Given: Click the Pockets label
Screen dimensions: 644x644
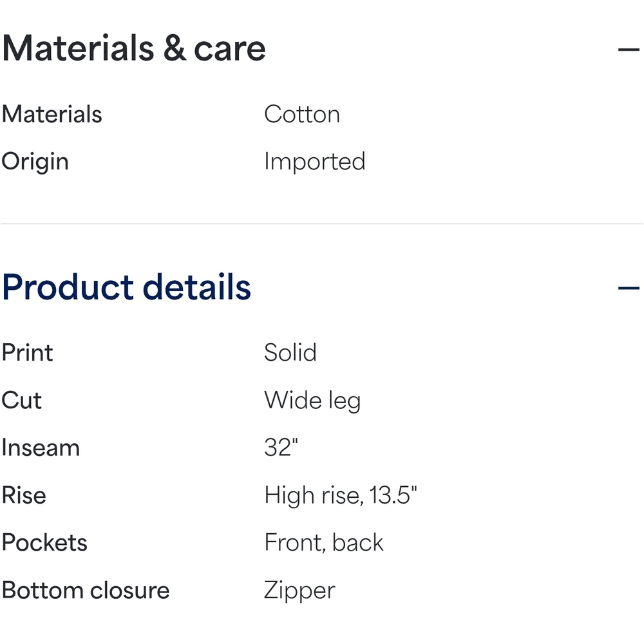Looking at the screenshot, I should (x=44, y=543).
